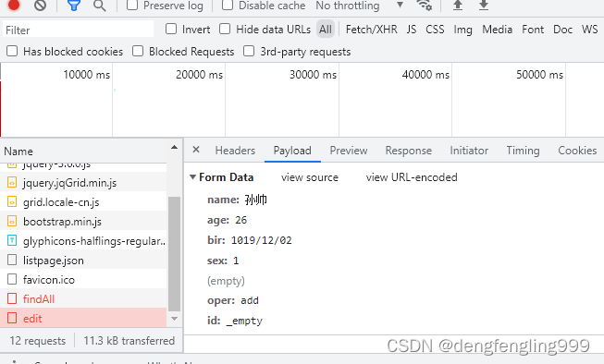
Task: Open the Timing tab
Action: click(x=523, y=151)
